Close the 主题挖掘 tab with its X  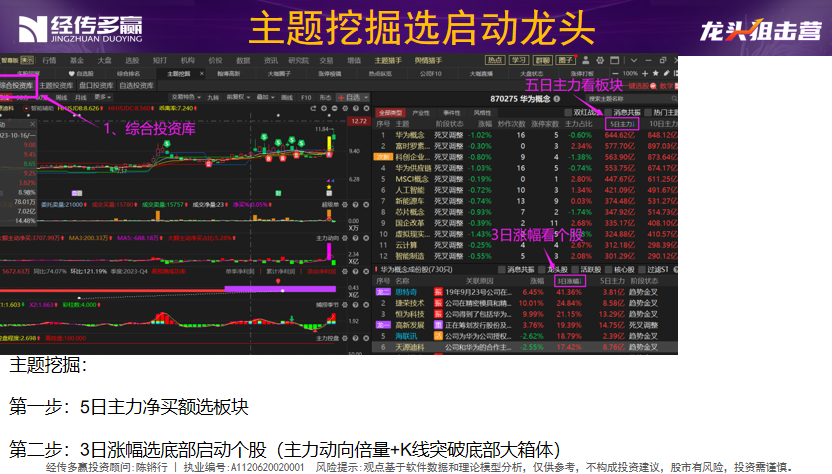point(202,73)
